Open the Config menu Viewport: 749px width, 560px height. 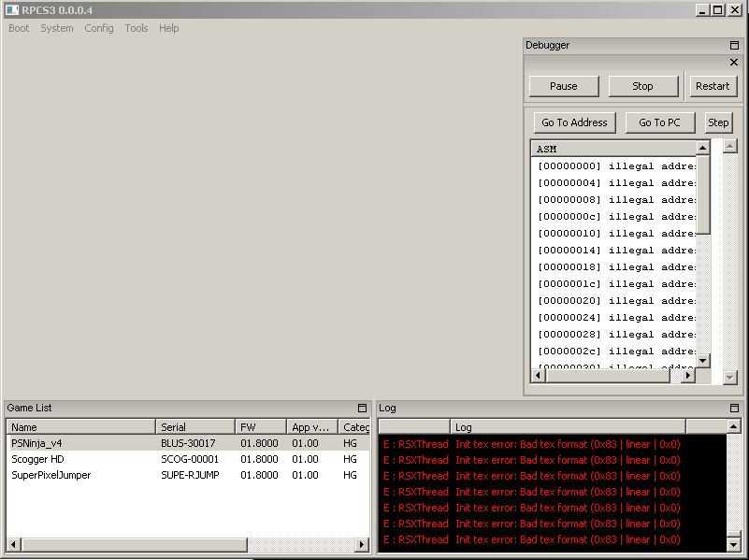pos(99,28)
